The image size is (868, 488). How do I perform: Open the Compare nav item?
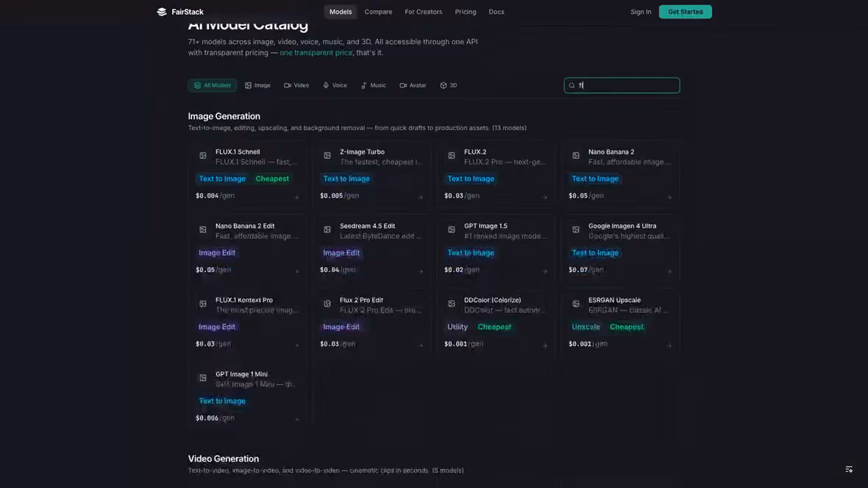pyautogui.click(x=378, y=12)
